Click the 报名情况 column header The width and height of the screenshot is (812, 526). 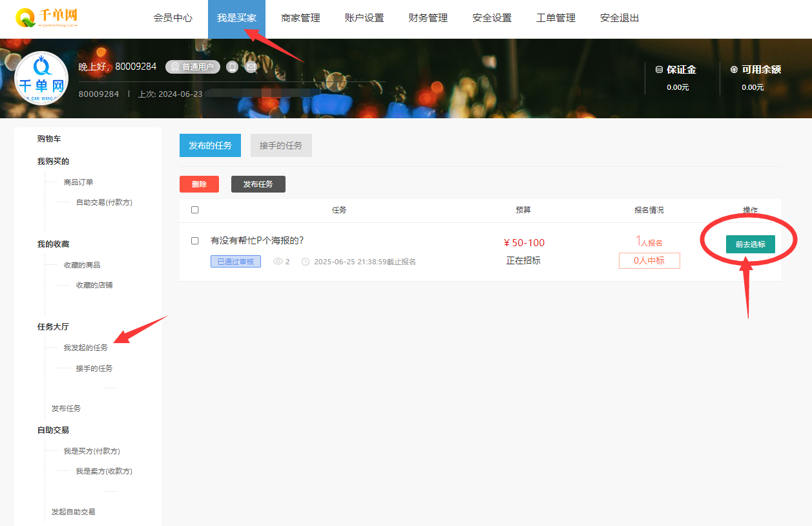pyautogui.click(x=649, y=210)
